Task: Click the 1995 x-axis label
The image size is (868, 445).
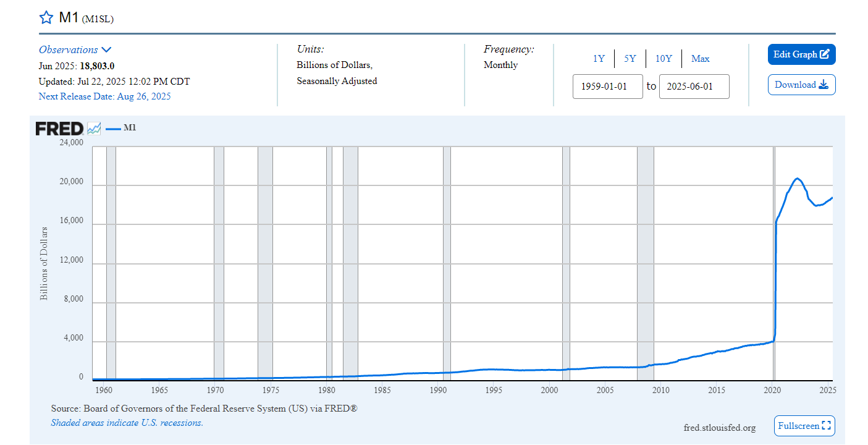Action: click(x=493, y=390)
